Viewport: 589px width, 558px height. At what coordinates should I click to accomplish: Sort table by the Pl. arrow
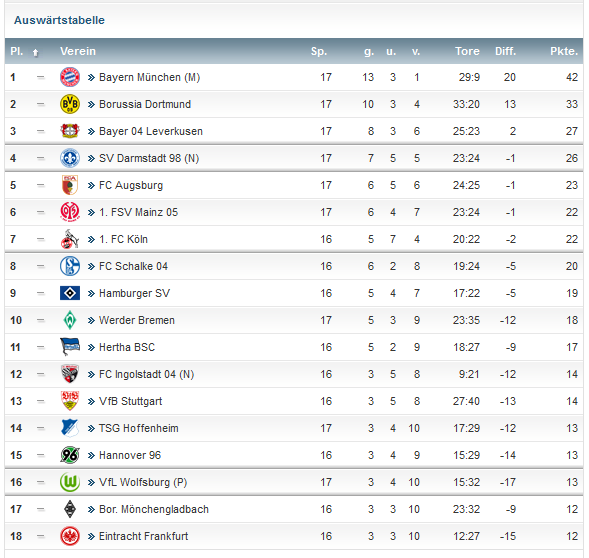(35, 52)
